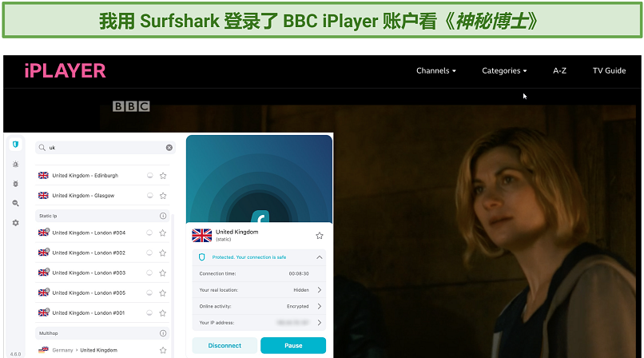644x358 pixels.
Task: Click the United Kingdom flag in connection card
Action: (x=201, y=236)
